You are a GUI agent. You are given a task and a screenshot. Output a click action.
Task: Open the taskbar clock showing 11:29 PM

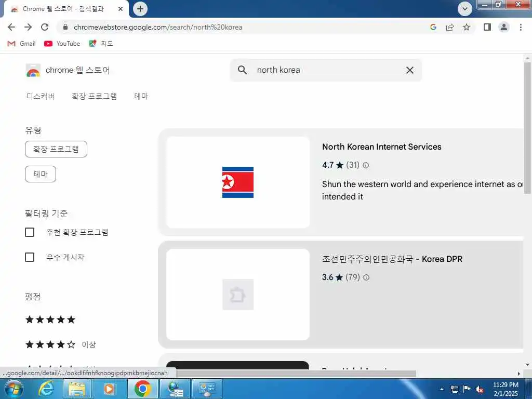click(506, 389)
